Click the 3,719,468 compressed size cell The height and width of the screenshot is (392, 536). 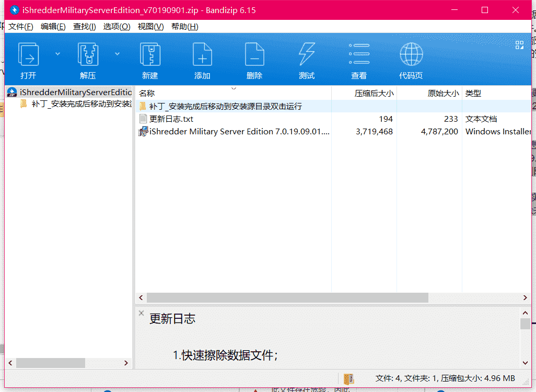[374, 132]
